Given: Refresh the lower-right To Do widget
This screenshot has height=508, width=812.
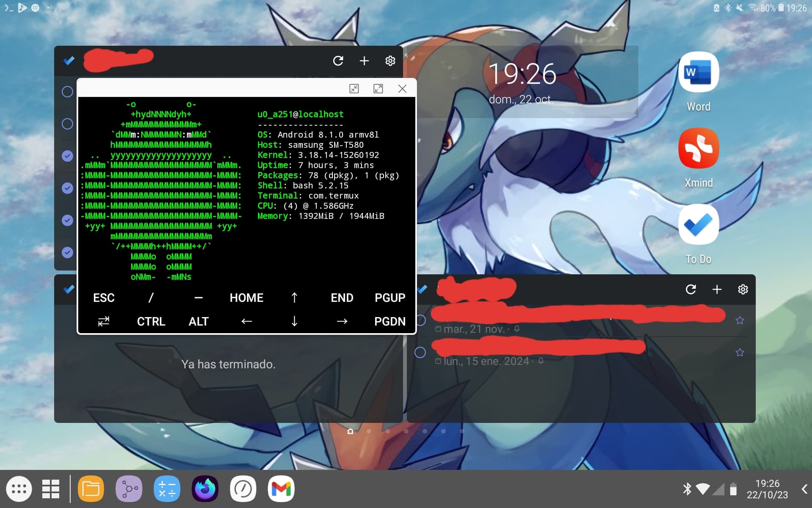Looking at the screenshot, I should [691, 289].
